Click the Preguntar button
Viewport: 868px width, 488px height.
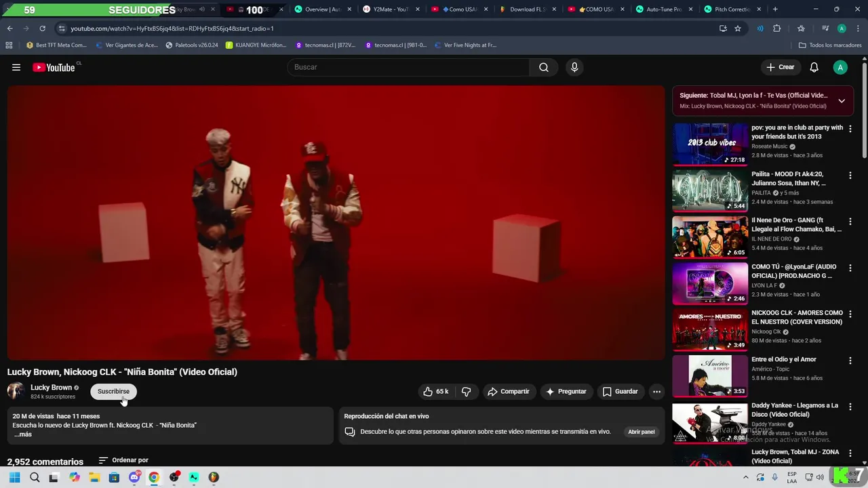566,391
